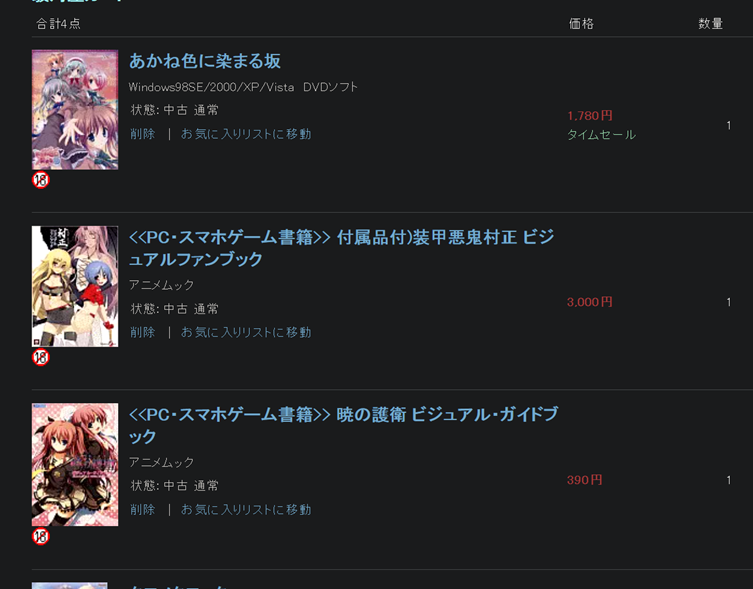The height and width of the screenshot is (589, 753).
Task: Delete the 暁の護衛 guidebook from cart
Action: pyautogui.click(x=143, y=510)
